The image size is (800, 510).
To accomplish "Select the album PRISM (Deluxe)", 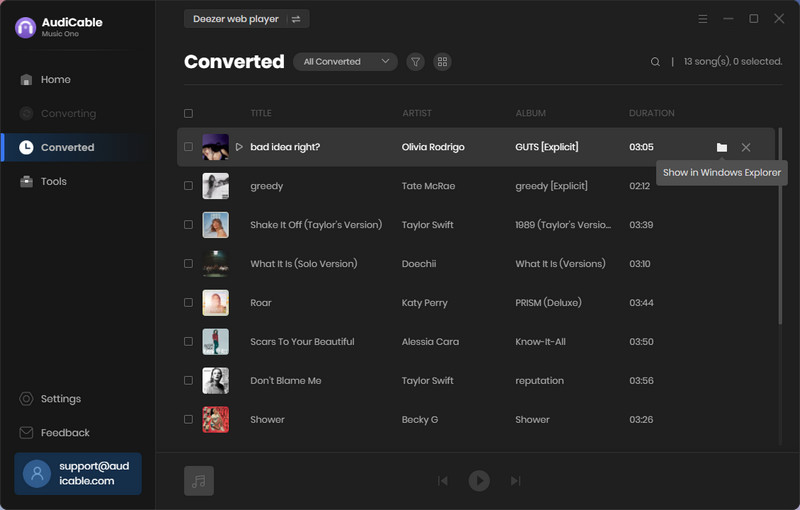I will click(548, 302).
